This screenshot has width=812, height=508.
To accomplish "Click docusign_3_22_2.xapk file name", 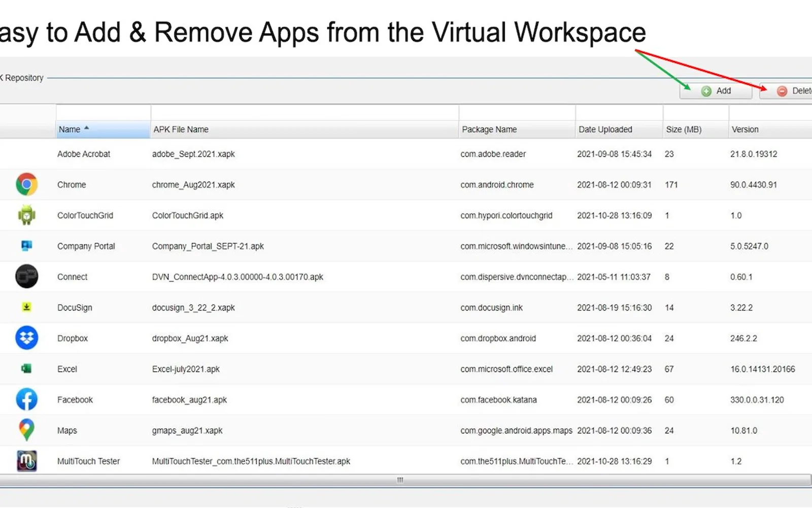I will click(193, 308).
